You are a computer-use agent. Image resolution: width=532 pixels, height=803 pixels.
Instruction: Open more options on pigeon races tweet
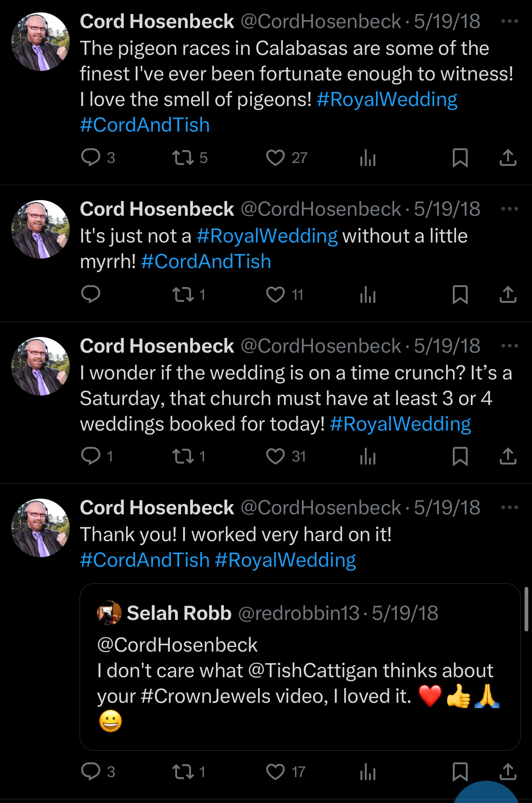(x=509, y=21)
